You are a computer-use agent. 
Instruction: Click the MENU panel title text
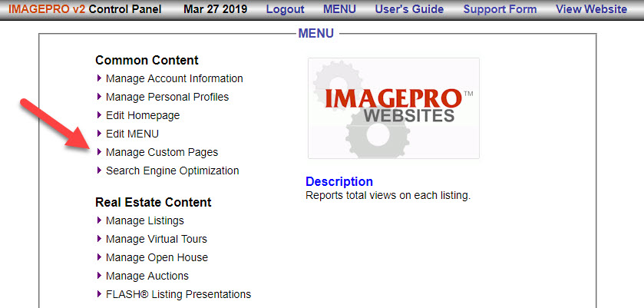click(315, 33)
